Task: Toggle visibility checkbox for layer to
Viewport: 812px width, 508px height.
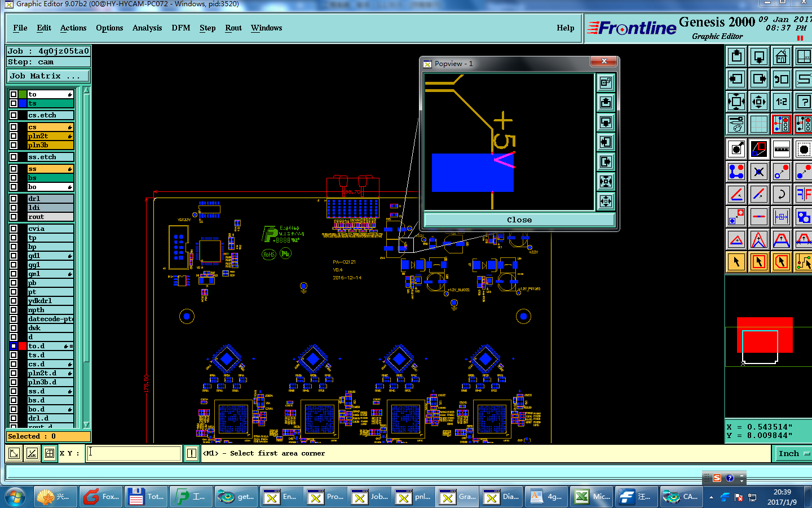Action: pos(14,94)
